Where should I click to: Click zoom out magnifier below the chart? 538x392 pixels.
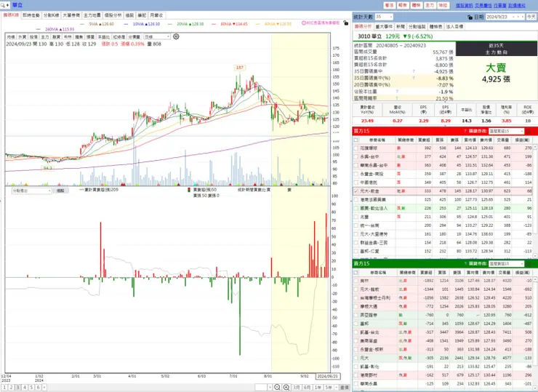pyautogui.click(x=277, y=387)
